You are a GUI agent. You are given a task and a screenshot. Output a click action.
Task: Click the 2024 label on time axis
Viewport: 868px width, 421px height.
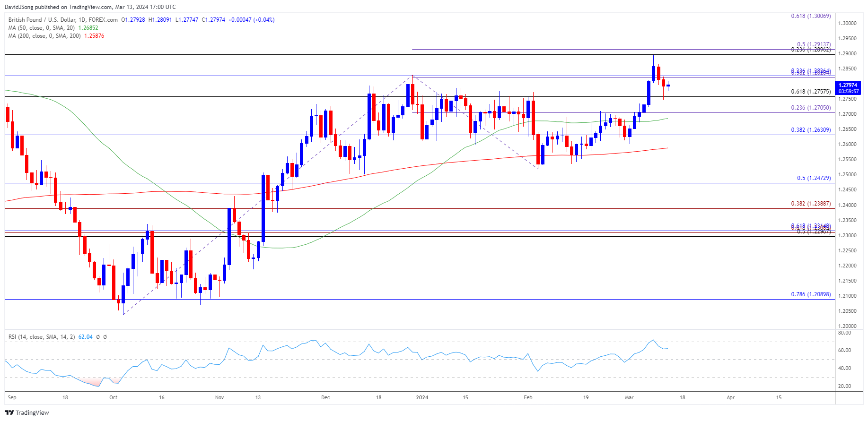[x=422, y=397]
